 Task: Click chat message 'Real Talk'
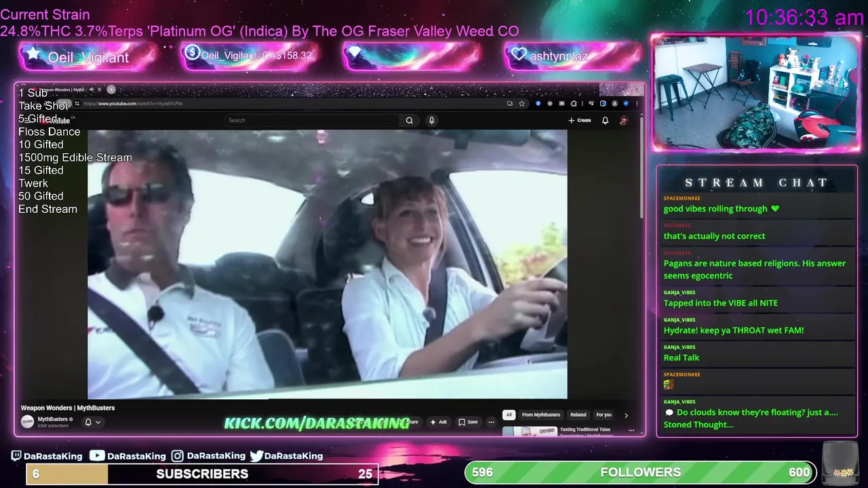pos(682,357)
